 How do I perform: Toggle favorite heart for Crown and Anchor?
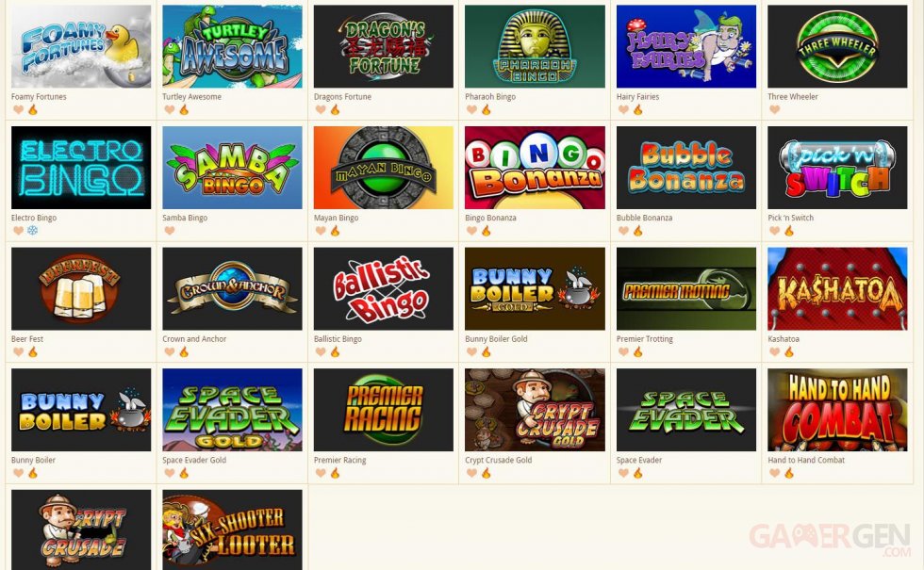pyautogui.click(x=170, y=352)
